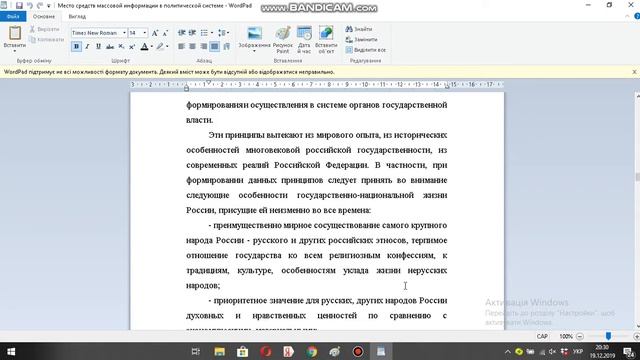The image size is (640, 360).
Task: Dismiss the yellow WordPad format warning bar
Action: pyautogui.click(x=634, y=72)
